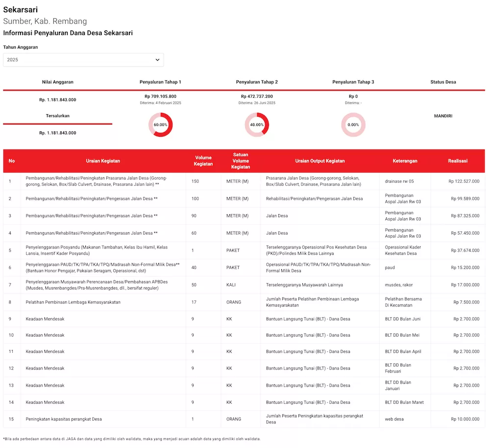Select the Nilai Anggaran header tab
Screen dimensions: 490x448
(x=57, y=82)
